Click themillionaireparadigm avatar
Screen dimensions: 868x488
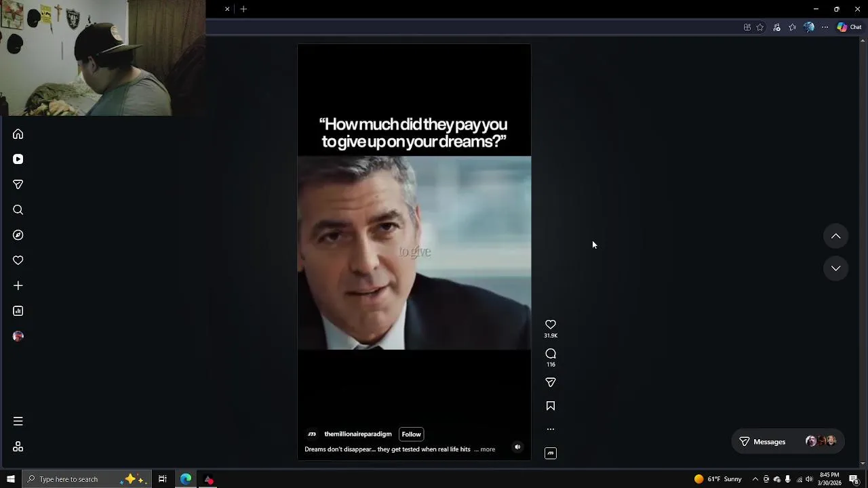(312, 434)
